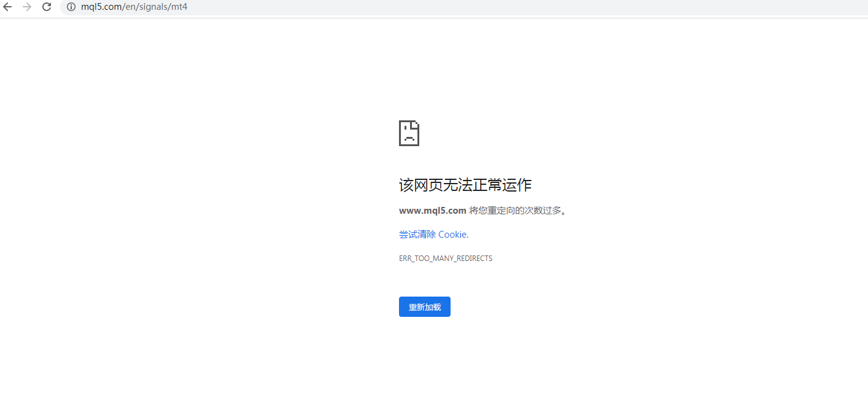The image size is (868, 393).
Task: Open the 尝试清除 Cookie link
Action: 433,235
